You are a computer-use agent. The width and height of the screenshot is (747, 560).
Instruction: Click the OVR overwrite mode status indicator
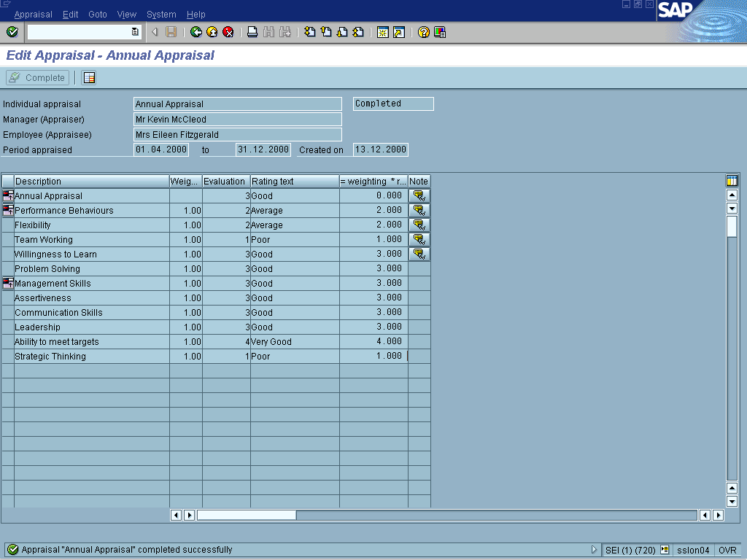coord(727,550)
